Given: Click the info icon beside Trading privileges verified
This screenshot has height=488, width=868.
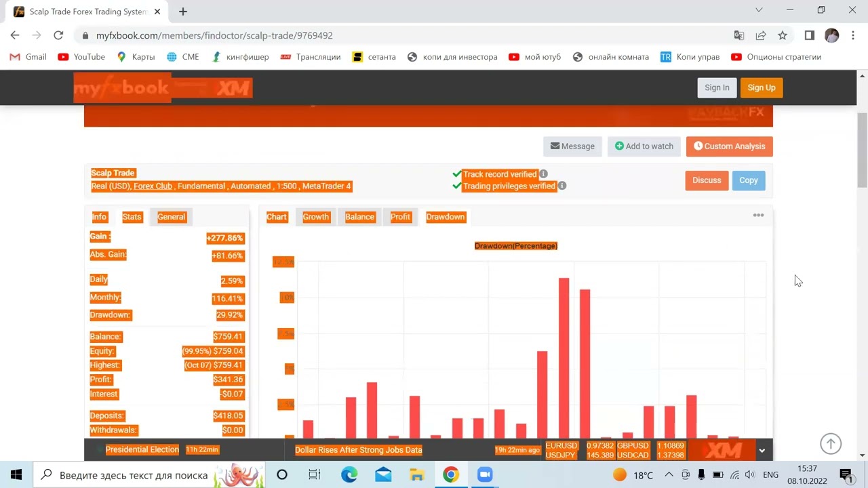Looking at the screenshot, I should pyautogui.click(x=562, y=186).
